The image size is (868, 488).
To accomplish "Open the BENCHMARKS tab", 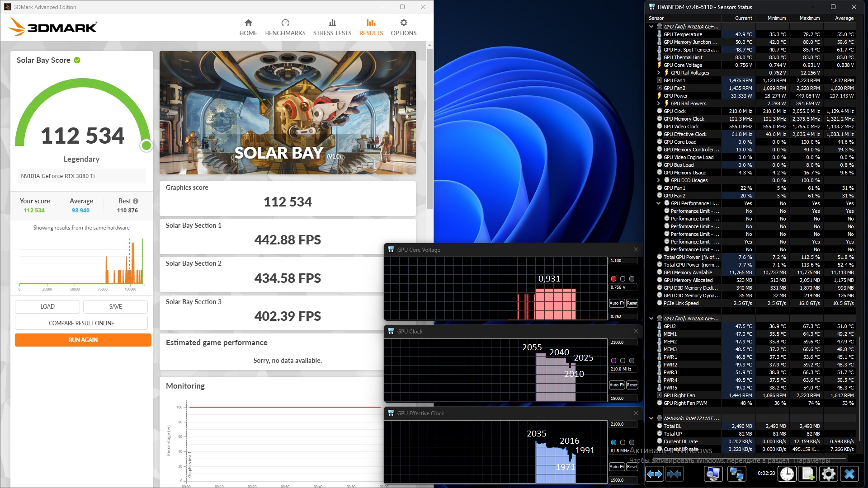I will [285, 28].
